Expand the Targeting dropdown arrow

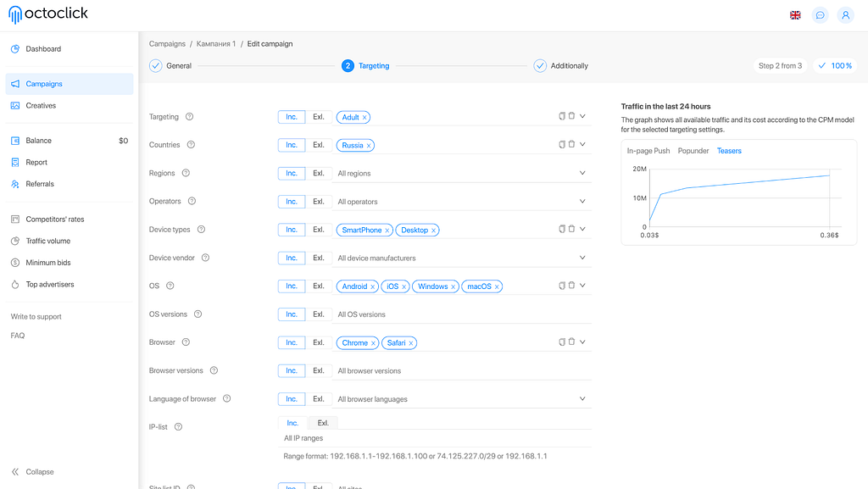tap(582, 116)
